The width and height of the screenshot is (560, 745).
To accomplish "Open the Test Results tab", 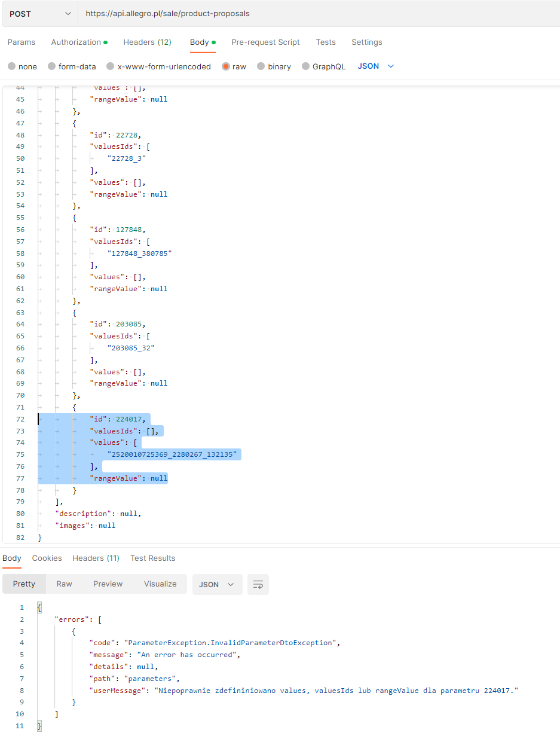I will pyautogui.click(x=152, y=558).
